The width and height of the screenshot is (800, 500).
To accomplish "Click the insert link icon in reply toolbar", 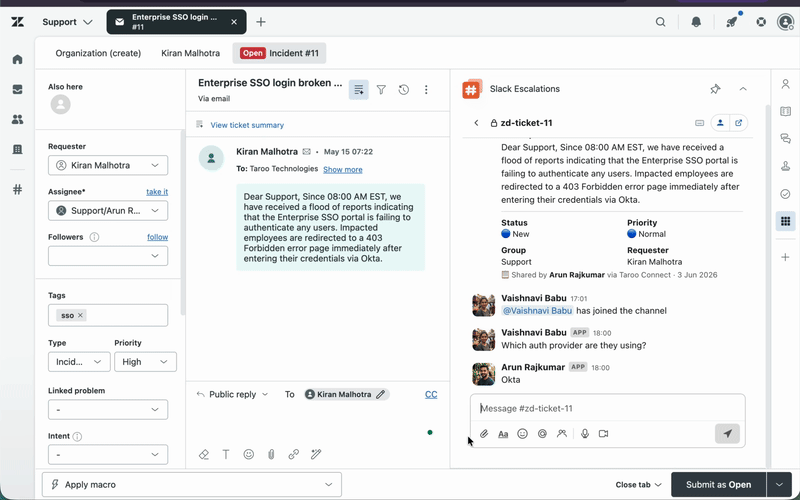I will [x=293, y=454].
